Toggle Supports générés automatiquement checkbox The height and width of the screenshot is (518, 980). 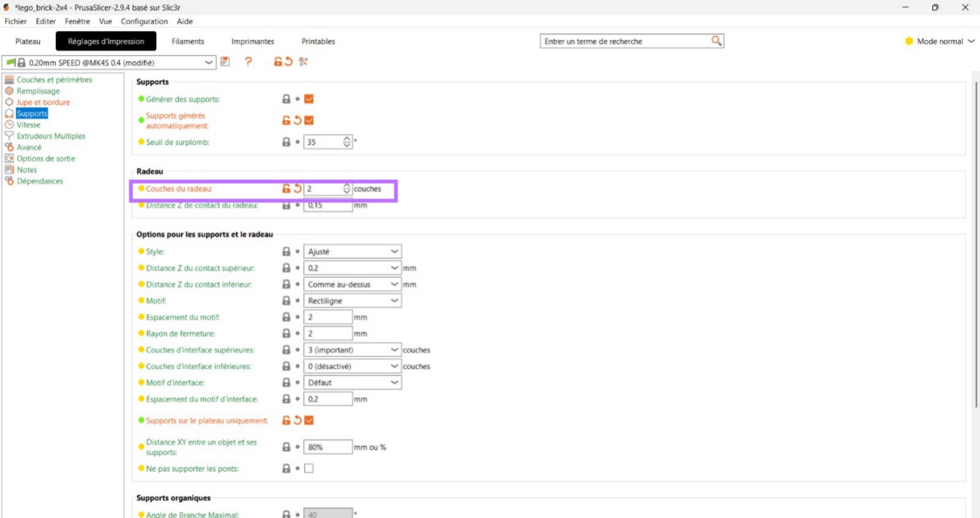coord(309,121)
